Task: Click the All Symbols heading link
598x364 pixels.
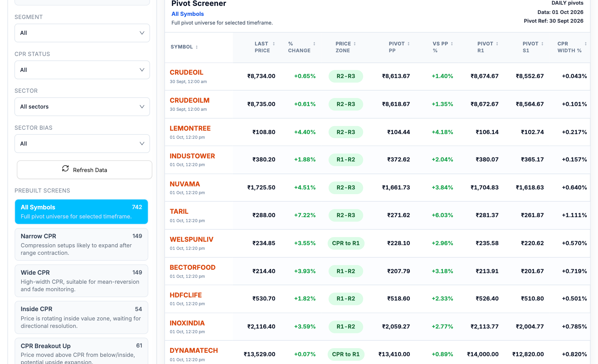Action: pyautogui.click(x=187, y=14)
